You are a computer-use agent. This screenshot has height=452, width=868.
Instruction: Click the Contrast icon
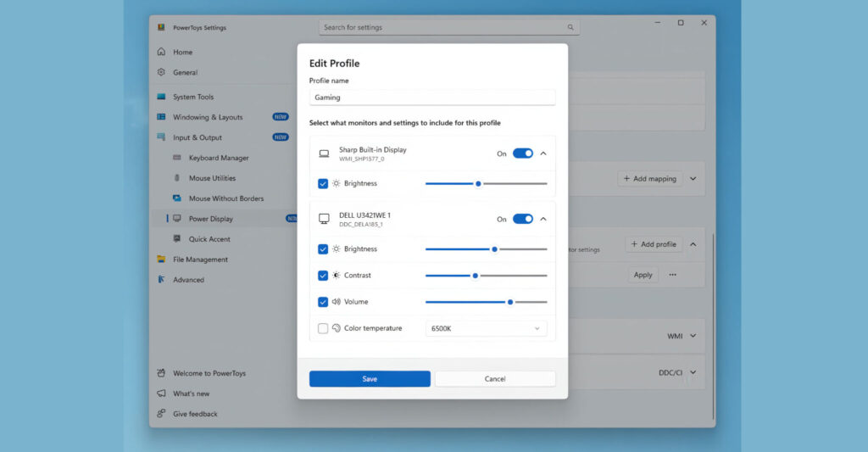336,276
